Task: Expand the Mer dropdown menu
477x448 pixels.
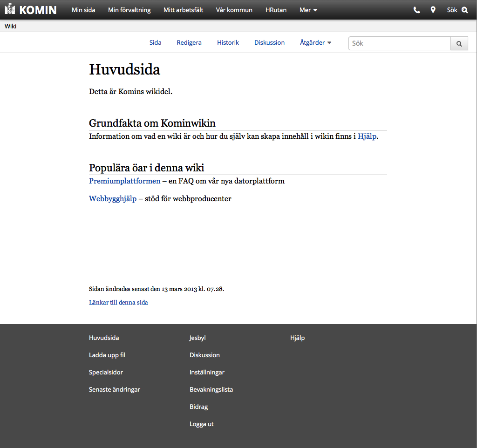Action: (308, 10)
